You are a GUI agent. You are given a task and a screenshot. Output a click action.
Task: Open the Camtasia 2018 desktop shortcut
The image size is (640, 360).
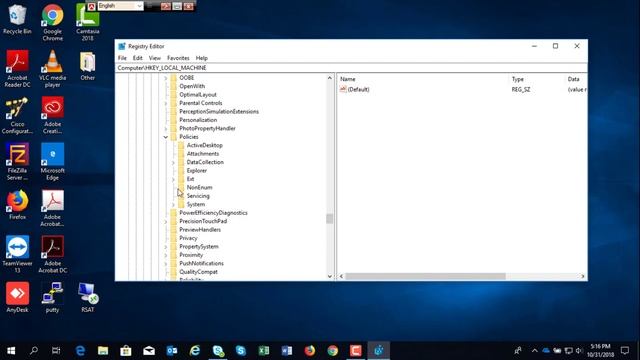pyautogui.click(x=87, y=22)
